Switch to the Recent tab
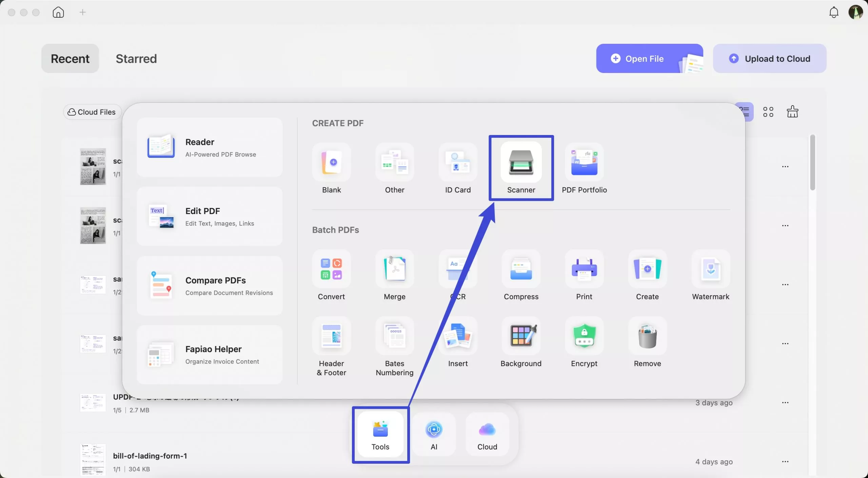 coord(70,58)
